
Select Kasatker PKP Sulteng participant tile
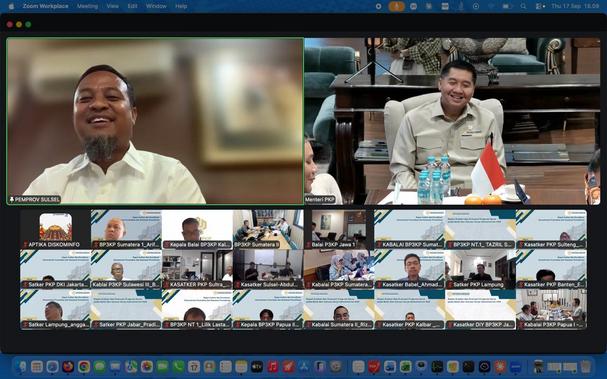tap(551, 229)
